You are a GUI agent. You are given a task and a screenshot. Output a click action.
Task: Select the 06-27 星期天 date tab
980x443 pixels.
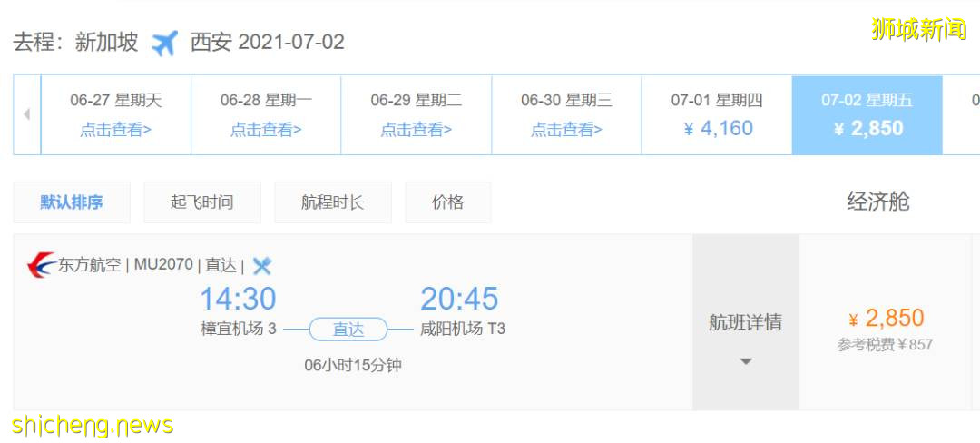pos(115,115)
